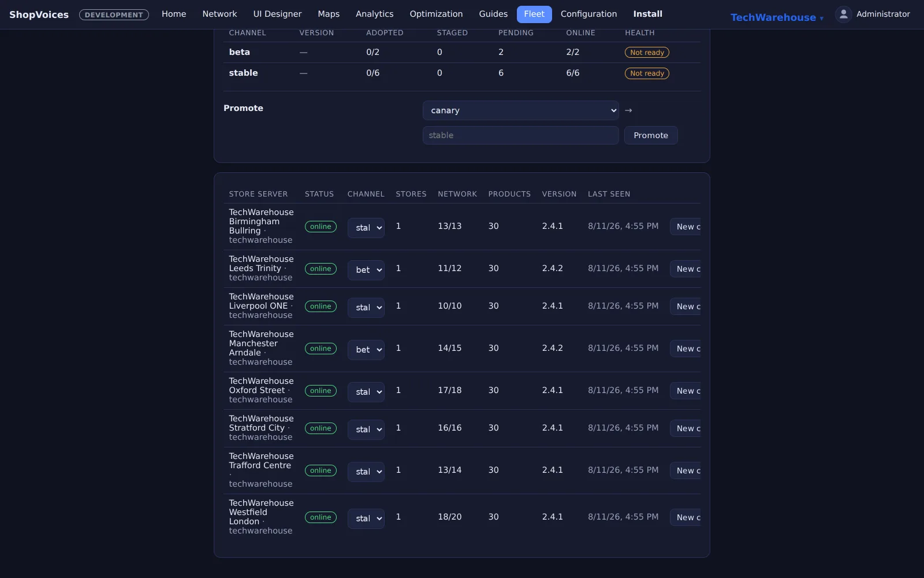Go to the Optimization page
Image resolution: width=924 pixels, height=578 pixels.
point(436,14)
